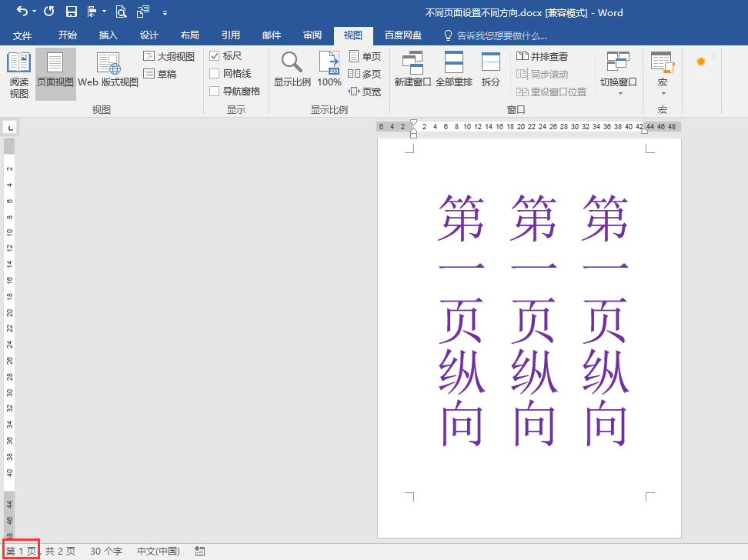This screenshot has height=560, width=748.
Task: Click View Side by Side
Action: 542,56
